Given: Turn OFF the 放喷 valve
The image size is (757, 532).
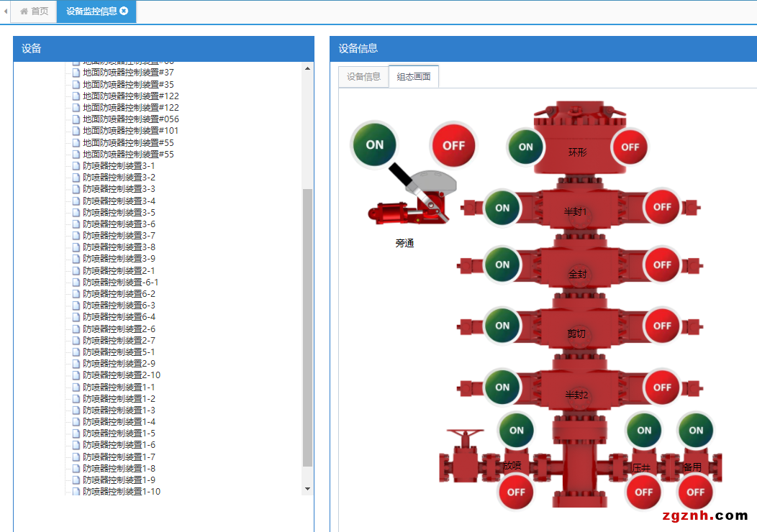Looking at the screenshot, I should pyautogui.click(x=516, y=492).
